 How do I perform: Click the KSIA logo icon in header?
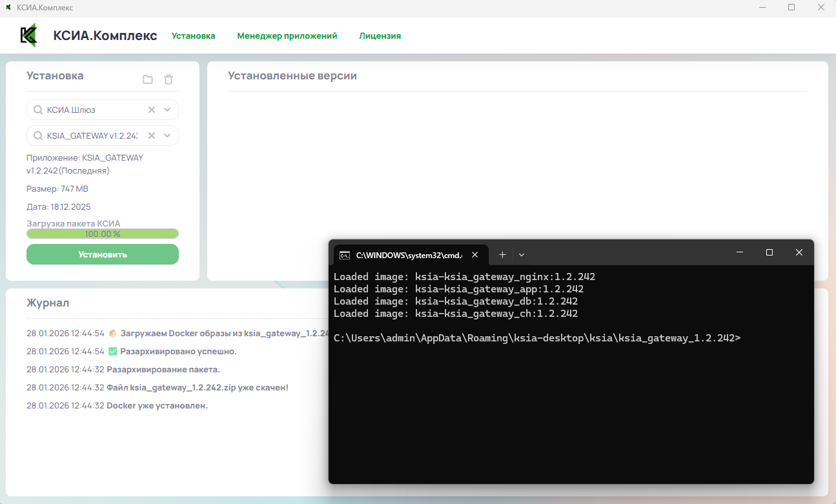point(28,35)
